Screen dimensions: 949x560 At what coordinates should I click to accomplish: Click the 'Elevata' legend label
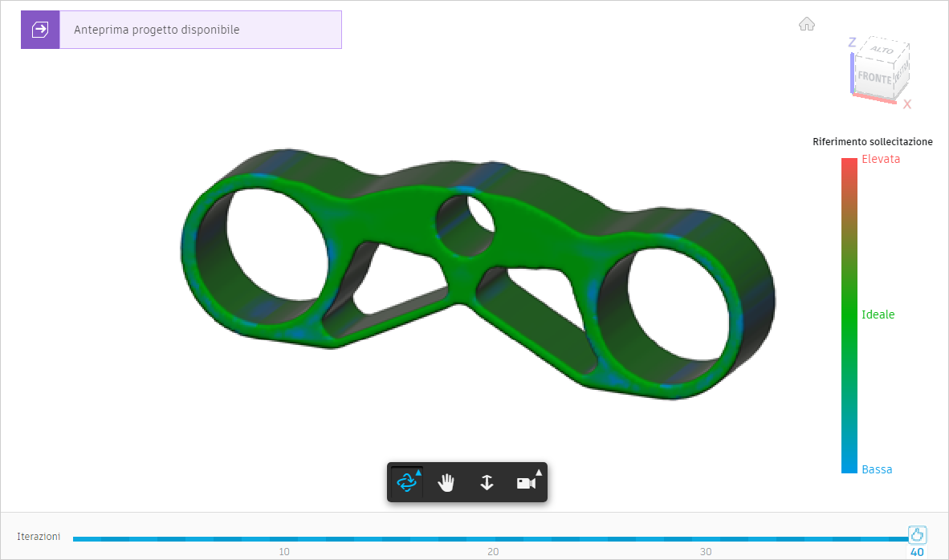881,159
